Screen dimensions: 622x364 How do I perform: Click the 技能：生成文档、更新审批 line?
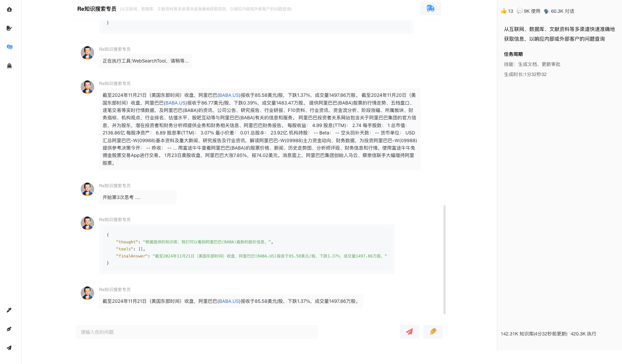532,64
